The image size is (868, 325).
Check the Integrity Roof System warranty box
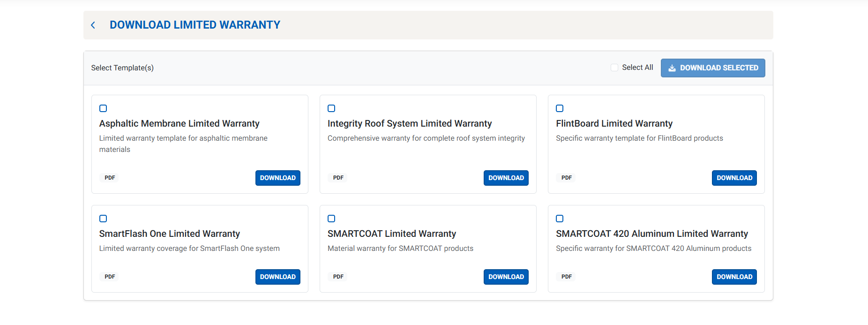pyautogui.click(x=331, y=108)
